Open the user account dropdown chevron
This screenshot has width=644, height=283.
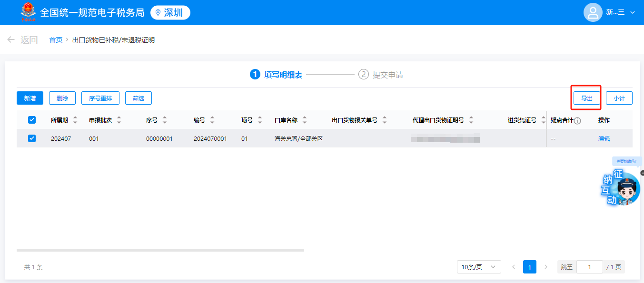pos(633,13)
